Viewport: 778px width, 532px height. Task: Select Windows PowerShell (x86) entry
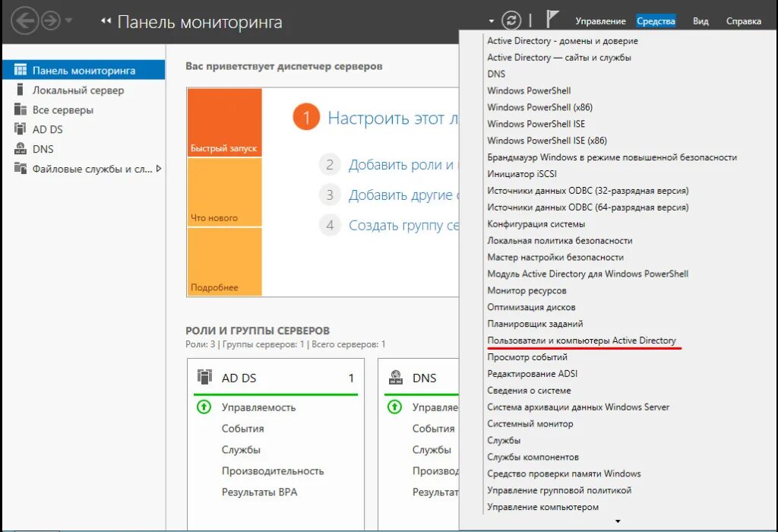click(540, 107)
